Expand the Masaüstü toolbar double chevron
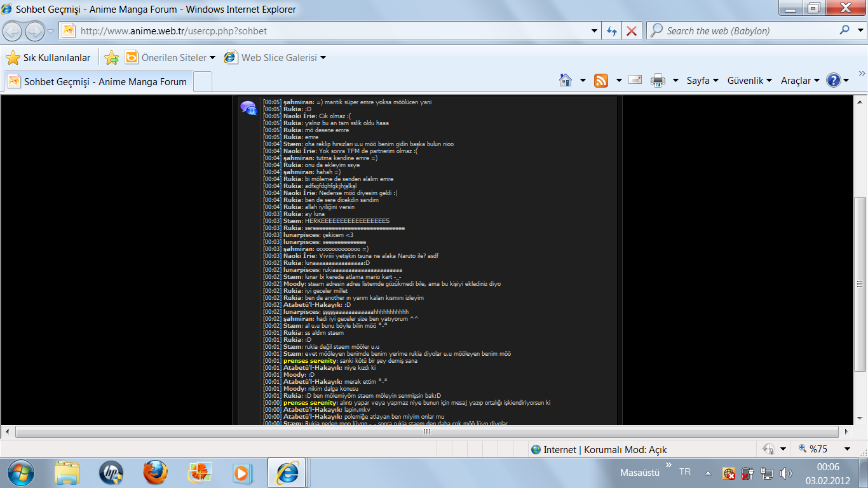Viewport: 868px width, 488px height. click(x=668, y=465)
